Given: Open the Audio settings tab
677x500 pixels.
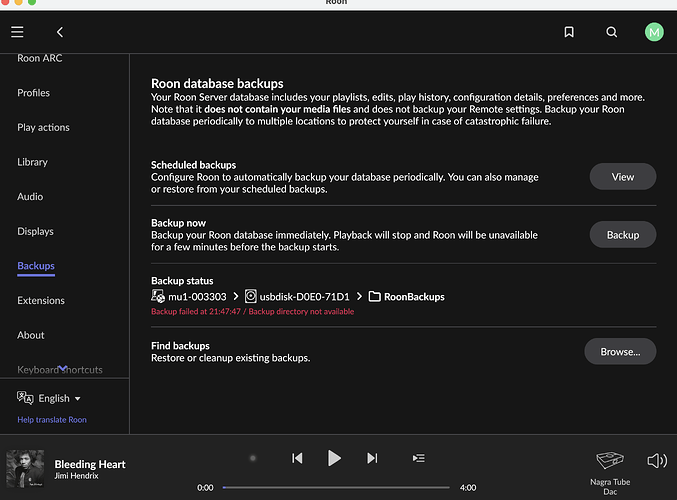Looking at the screenshot, I should click(30, 196).
